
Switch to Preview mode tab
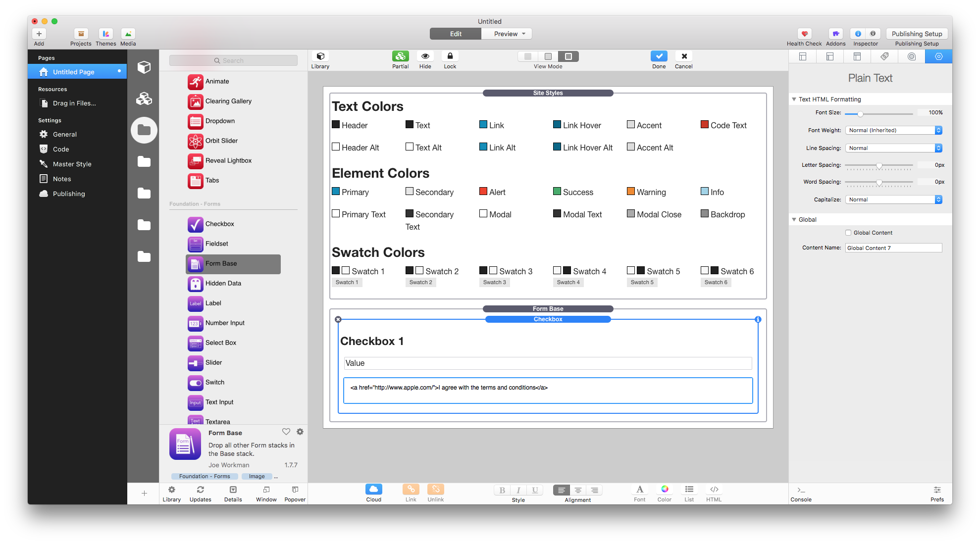pos(506,34)
